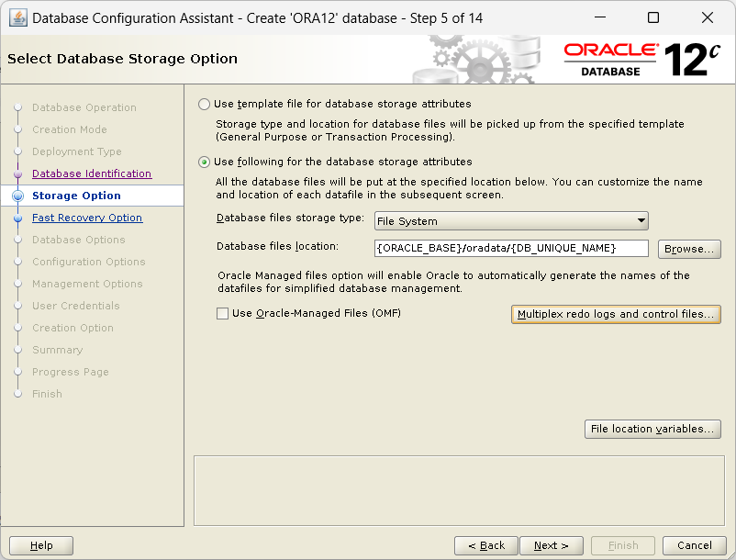Viewport: 736px width, 560px height.
Task: Minimize the Database Configuration Assistant window
Action: pos(599,17)
